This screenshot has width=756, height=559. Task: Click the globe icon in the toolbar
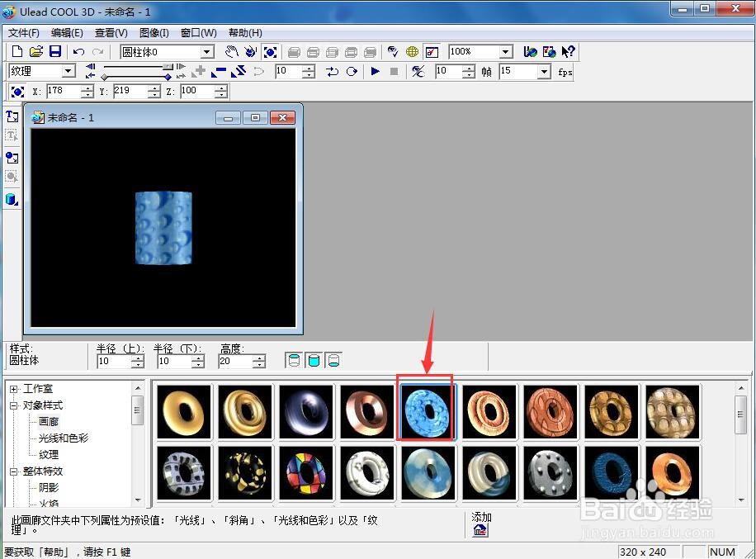pyautogui.click(x=412, y=52)
